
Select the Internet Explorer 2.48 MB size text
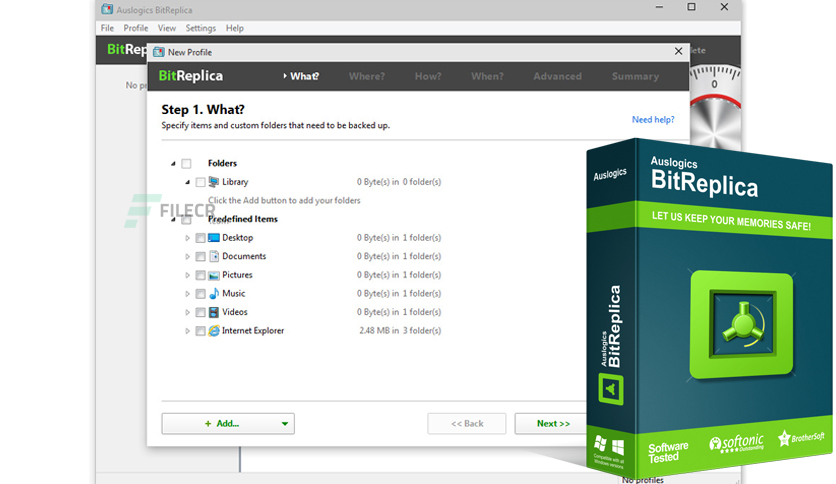(x=400, y=331)
